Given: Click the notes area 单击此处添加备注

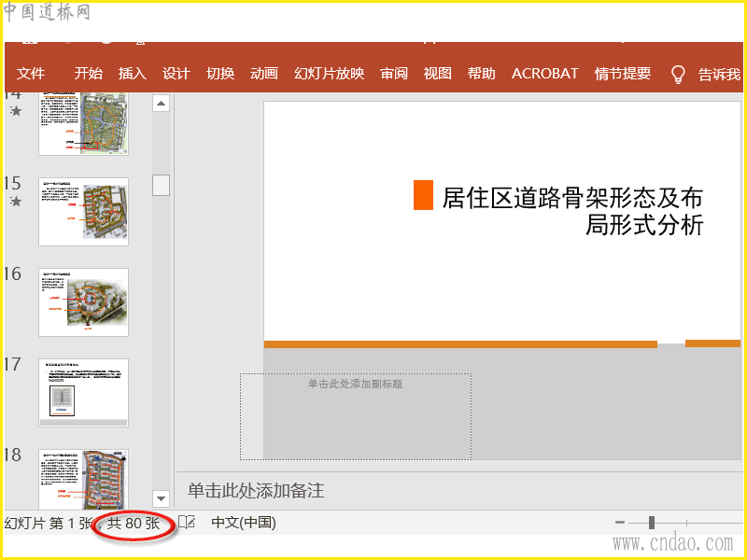Looking at the screenshot, I should coord(256,491).
